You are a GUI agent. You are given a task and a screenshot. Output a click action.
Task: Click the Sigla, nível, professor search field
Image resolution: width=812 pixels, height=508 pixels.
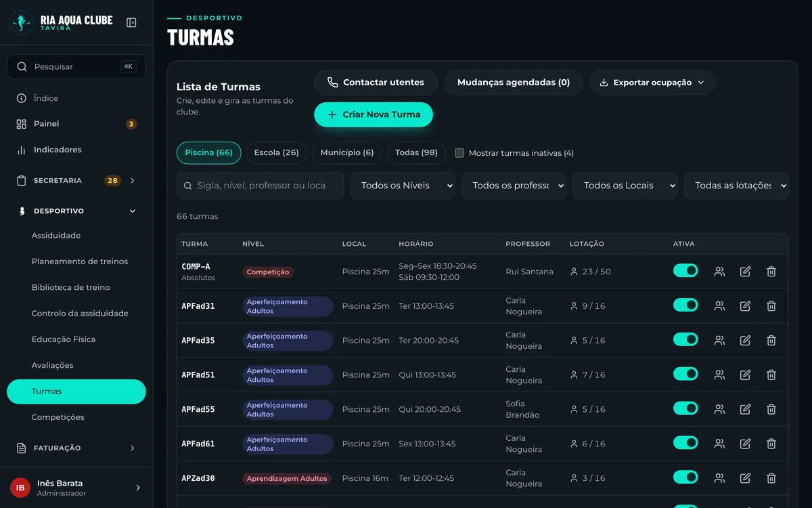pos(260,186)
